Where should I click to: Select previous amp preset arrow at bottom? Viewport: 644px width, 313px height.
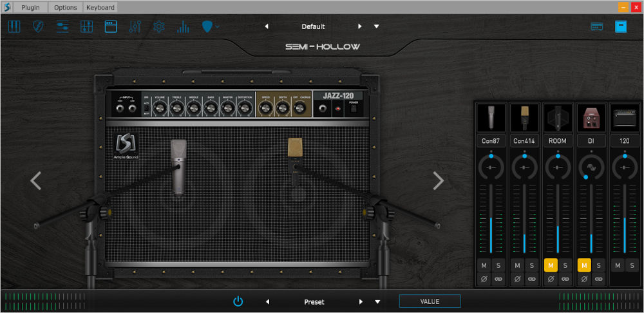point(268,302)
